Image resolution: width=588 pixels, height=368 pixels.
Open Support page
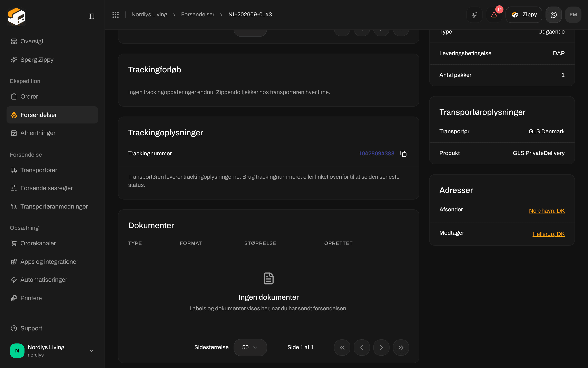click(x=52, y=328)
